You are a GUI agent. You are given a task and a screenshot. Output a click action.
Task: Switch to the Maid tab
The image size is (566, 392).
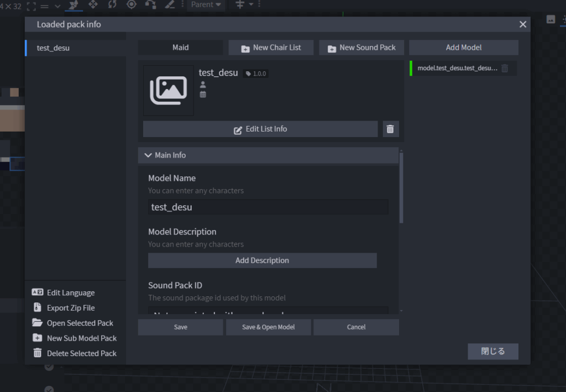coord(180,48)
